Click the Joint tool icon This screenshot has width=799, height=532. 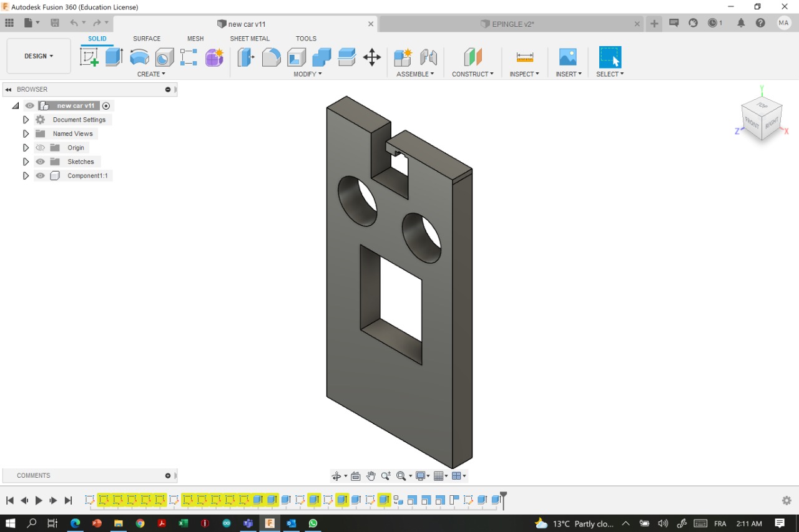428,57
